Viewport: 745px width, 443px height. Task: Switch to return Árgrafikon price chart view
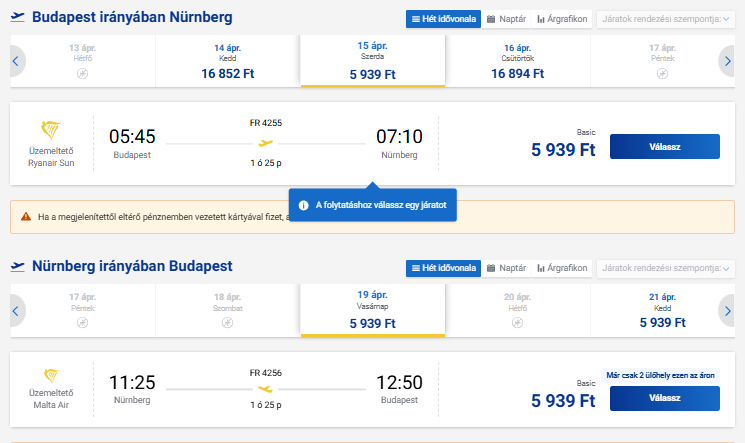click(x=561, y=268)
